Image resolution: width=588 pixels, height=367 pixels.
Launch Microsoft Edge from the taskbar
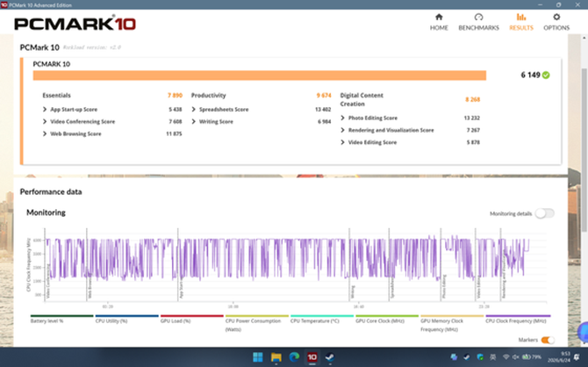coord(294,356)
